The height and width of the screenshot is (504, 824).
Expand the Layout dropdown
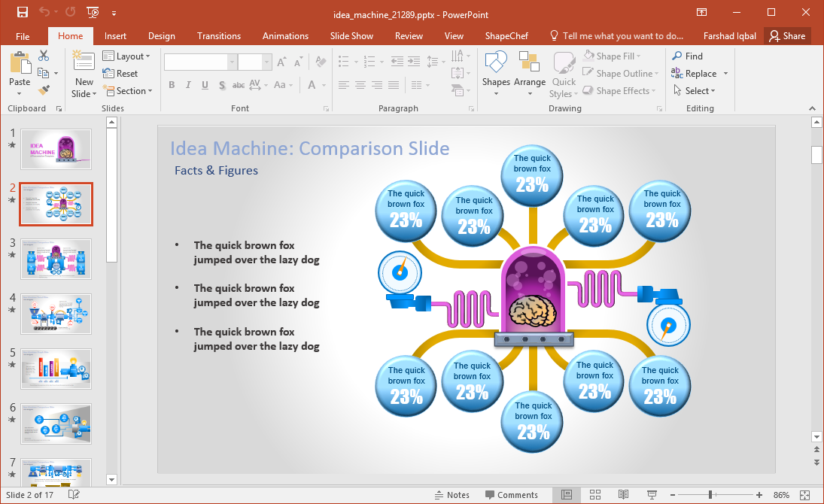(126, 56)
